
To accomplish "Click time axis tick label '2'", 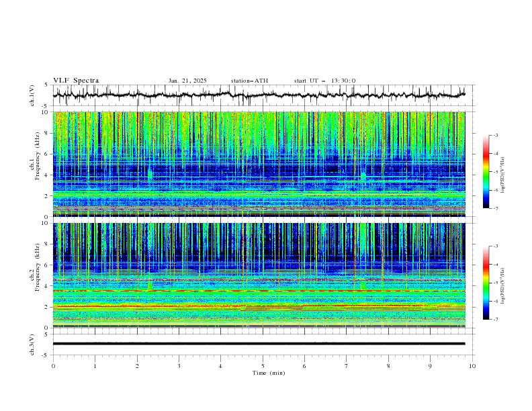I will pos(137,366).
